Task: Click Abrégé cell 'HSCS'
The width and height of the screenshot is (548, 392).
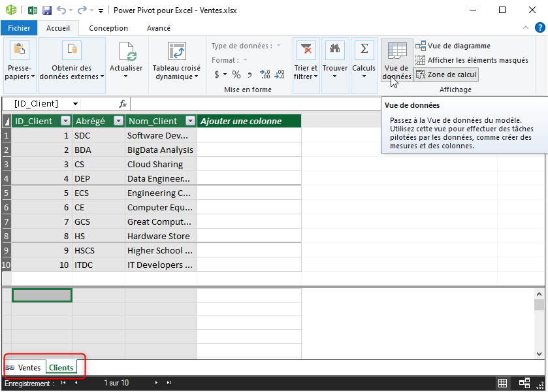Action: coord(99,250)
